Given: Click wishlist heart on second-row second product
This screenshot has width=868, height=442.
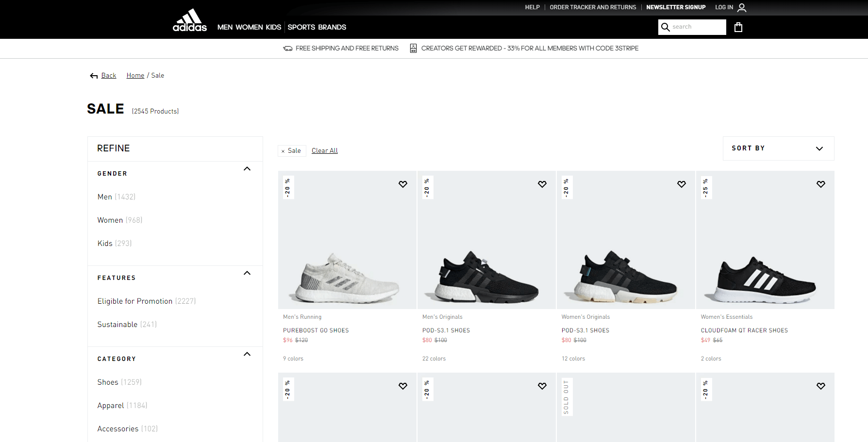Looking at the screenshot, I should 542,386.
